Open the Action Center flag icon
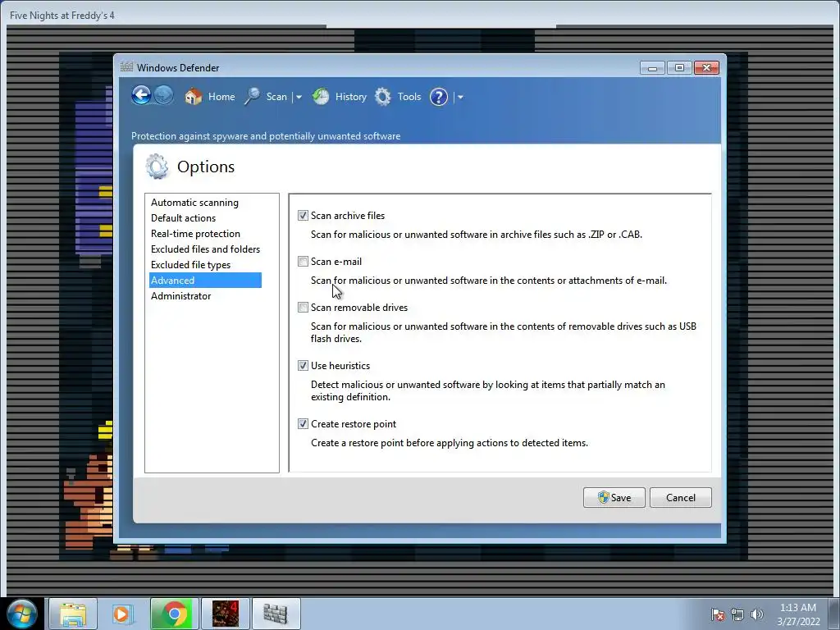 pyautogui.click(x=717, y=614)
